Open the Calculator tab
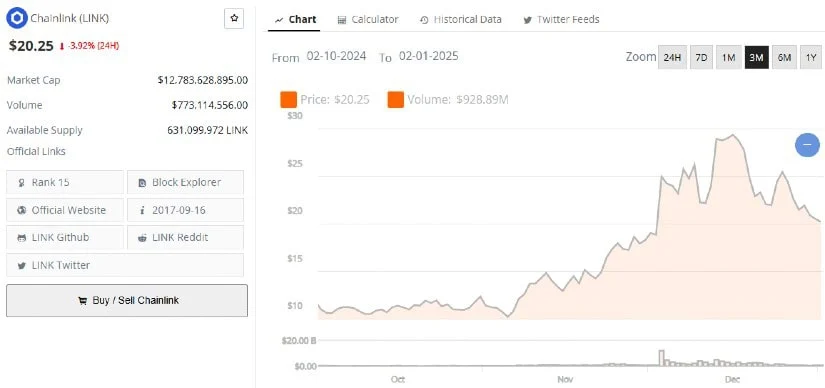This screenshot has height=388, width=825. click(x=368, y=19)
